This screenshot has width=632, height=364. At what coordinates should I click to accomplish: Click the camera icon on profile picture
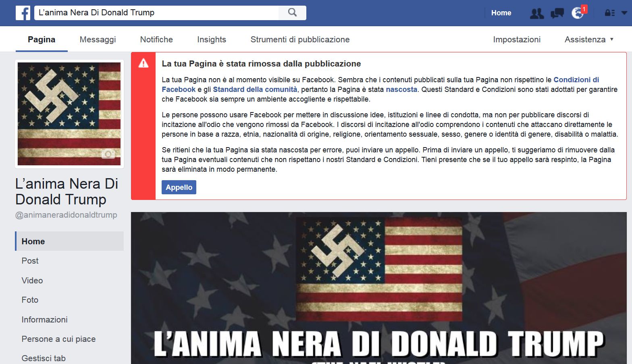(108, 154)
